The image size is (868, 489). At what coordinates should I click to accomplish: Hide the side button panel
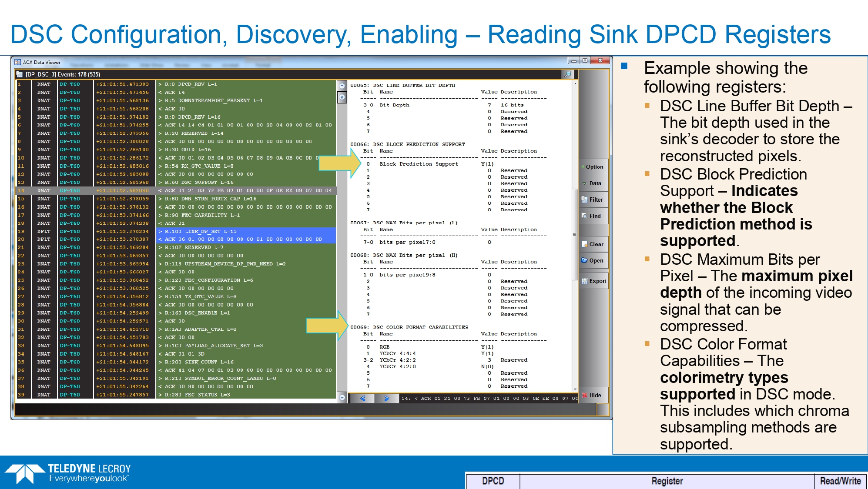tap(593, 396)
